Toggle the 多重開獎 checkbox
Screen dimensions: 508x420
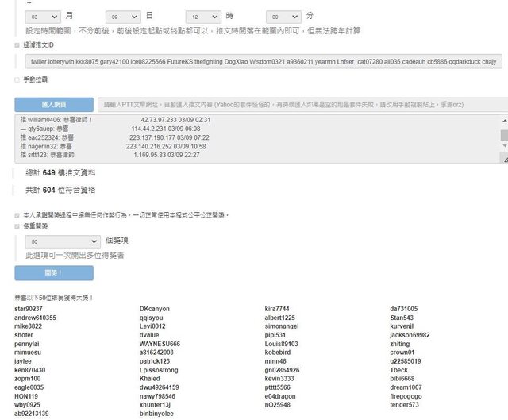pyautogui.click(x=17, y=226)
